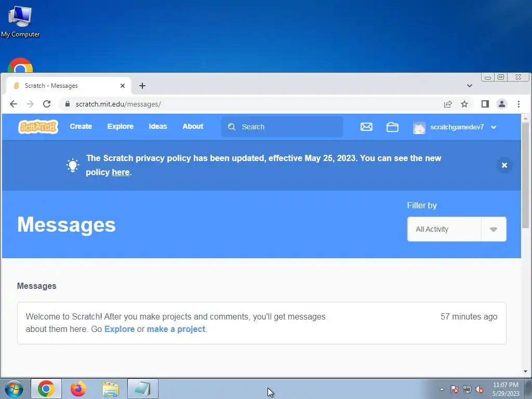532x399 pixels.
Task: Open Chrome's three-dot menu
Action: pyautogui.click(x=518, y=104)
